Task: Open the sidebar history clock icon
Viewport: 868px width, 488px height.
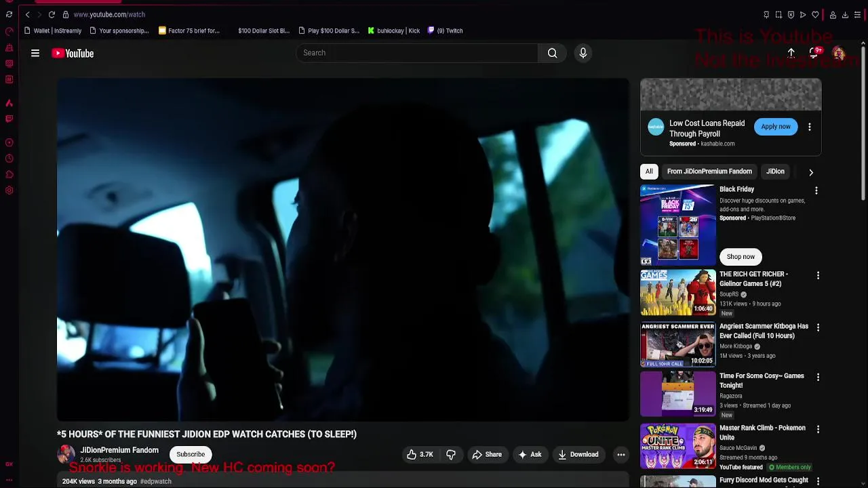Action: 9,159
